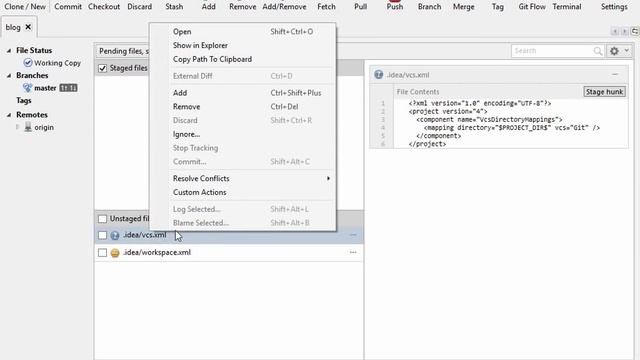640x360 pixels.
Task: Click the Pull toolbar button
Action: pos(360,7)
